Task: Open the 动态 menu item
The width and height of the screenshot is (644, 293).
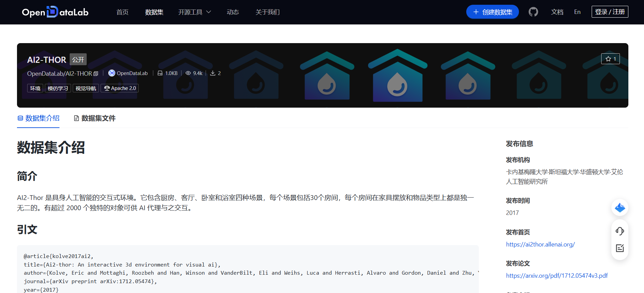Action: [233, 12]
